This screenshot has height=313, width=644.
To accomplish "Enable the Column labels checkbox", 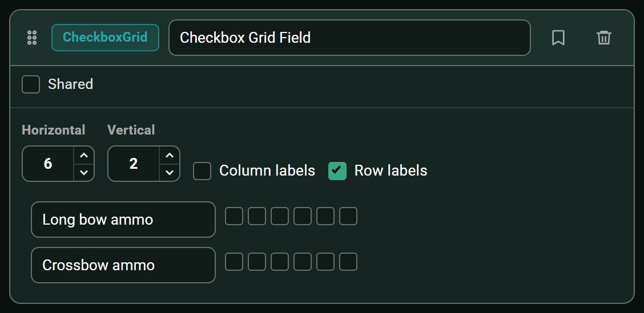I will 202,171.
